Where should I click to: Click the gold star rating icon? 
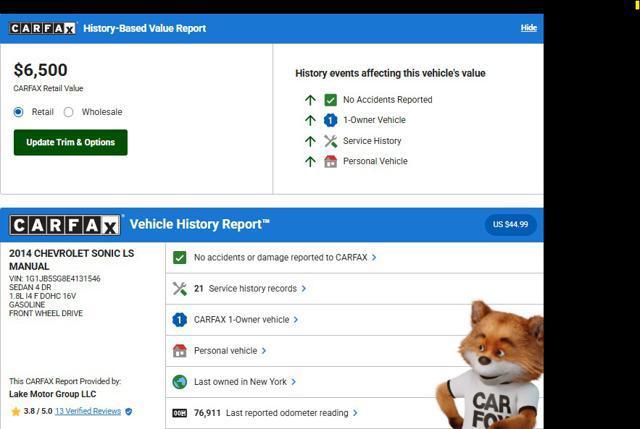click(16, 411)
